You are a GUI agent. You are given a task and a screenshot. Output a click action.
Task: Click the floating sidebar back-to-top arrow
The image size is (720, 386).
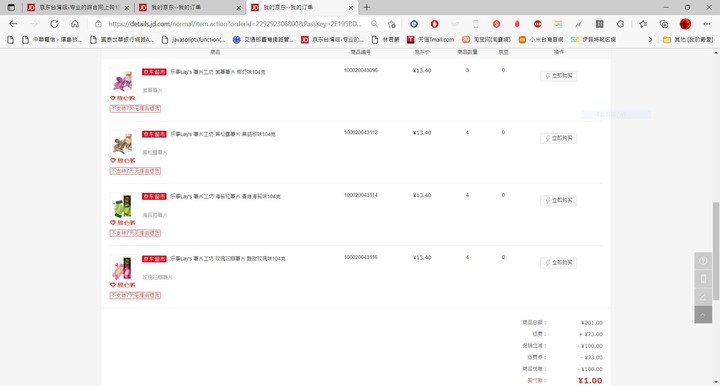tap(703, 315)
